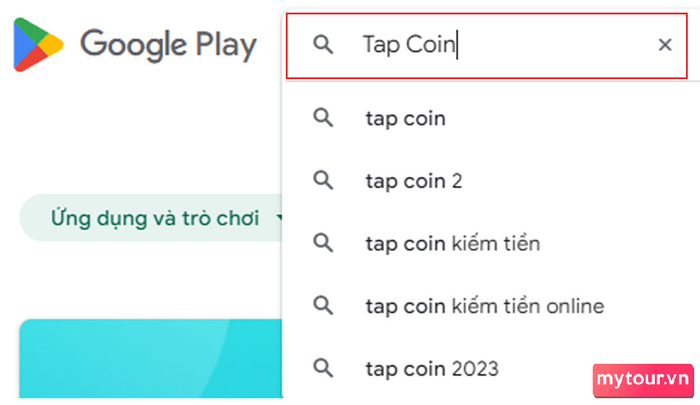The height and width of the screenshot is (405, 700).
Task: Clear the search text with the X button
Action: [665, 45]
